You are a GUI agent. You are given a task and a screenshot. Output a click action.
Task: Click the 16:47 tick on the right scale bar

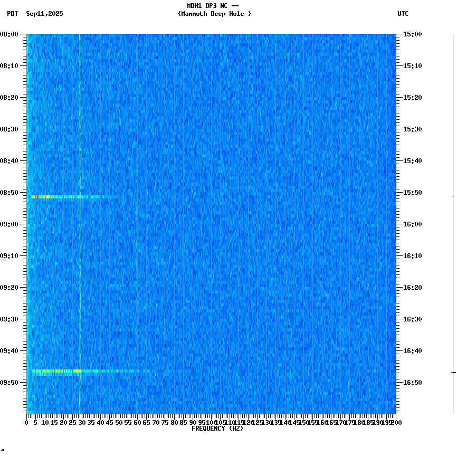453,371
